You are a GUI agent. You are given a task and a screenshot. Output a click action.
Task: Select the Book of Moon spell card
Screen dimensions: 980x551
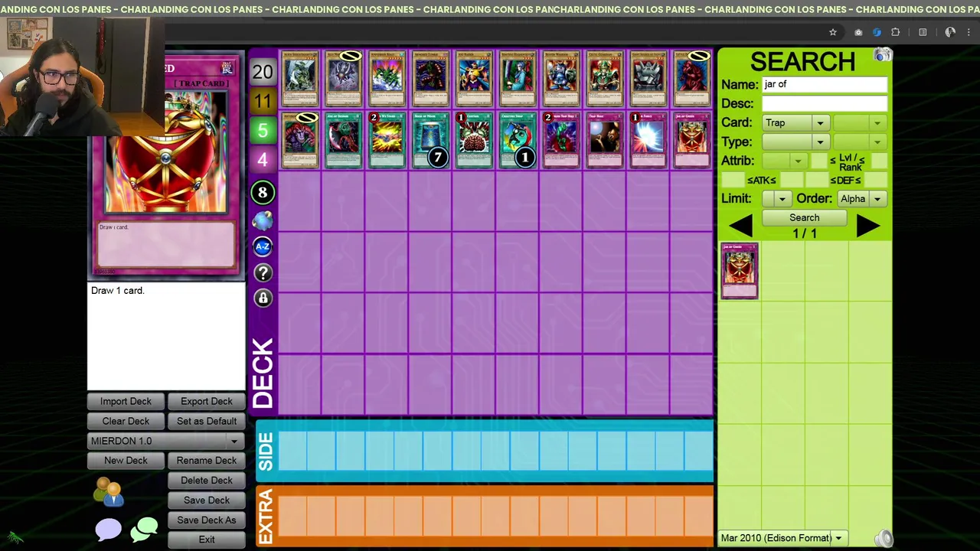[430, 140]
